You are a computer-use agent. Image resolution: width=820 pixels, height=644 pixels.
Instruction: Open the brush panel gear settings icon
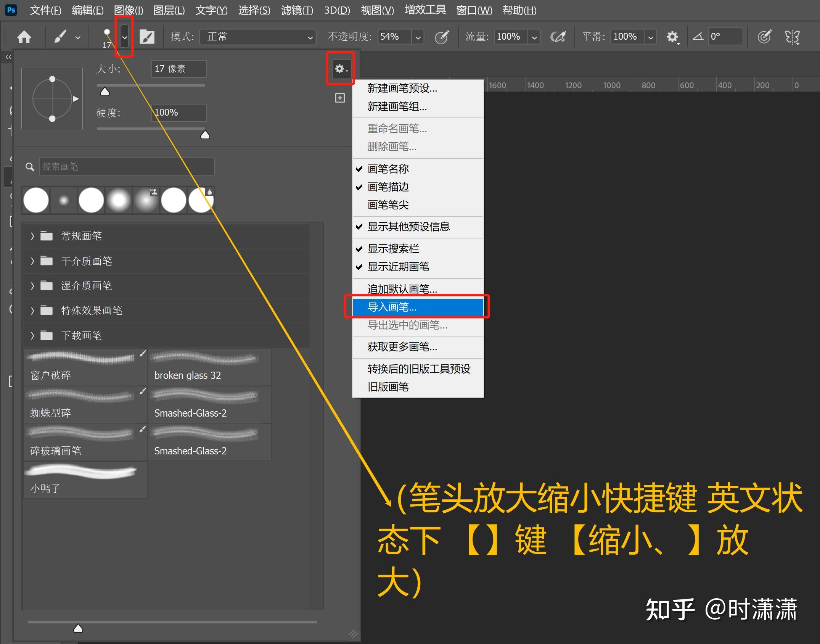point(339,69)
